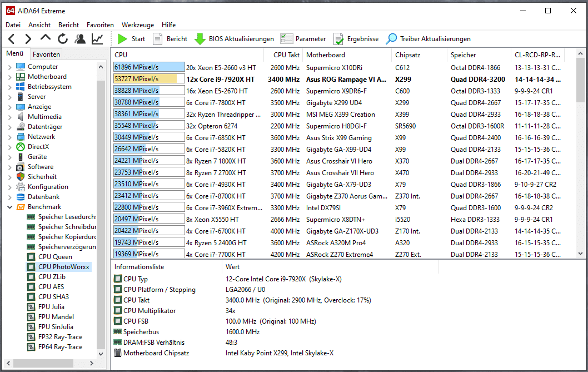Open Speicher Lesedurchsatz benchmark

click(62, 217)
